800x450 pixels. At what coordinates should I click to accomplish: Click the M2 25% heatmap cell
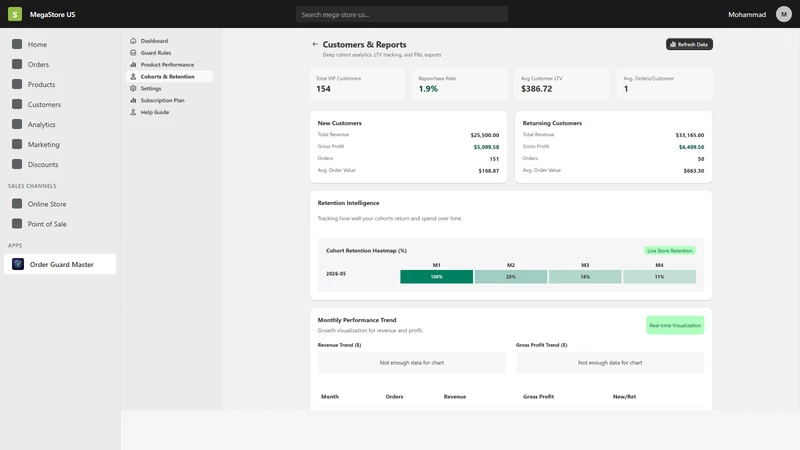pyautogui.click(x=511, y=277)
